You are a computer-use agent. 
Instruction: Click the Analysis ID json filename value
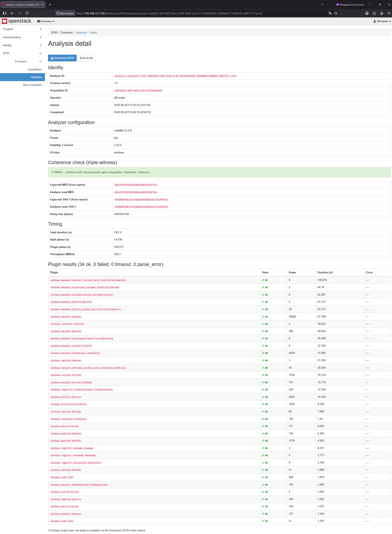(175, 76)
